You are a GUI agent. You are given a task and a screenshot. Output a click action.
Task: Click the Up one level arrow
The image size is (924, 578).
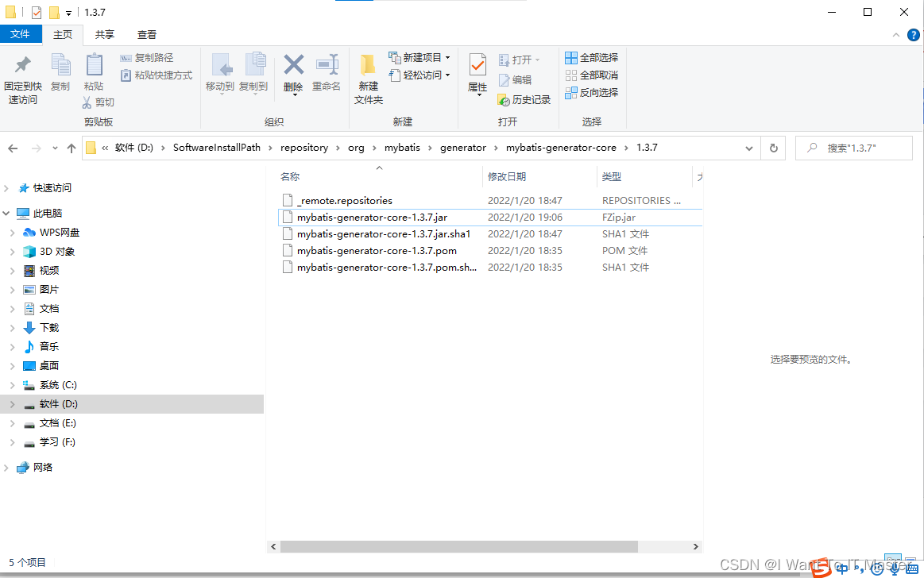[72, 148]
